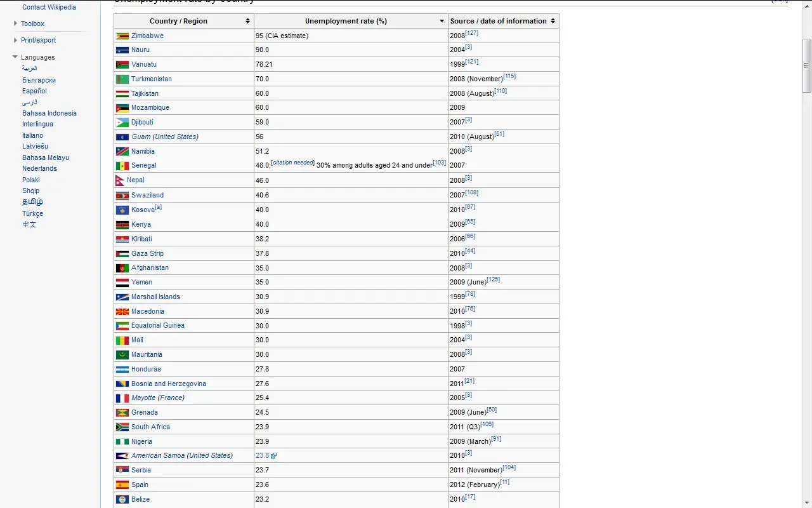Click the Nepal flag icon
Screen dimensions: 812x508
point(120,180)
